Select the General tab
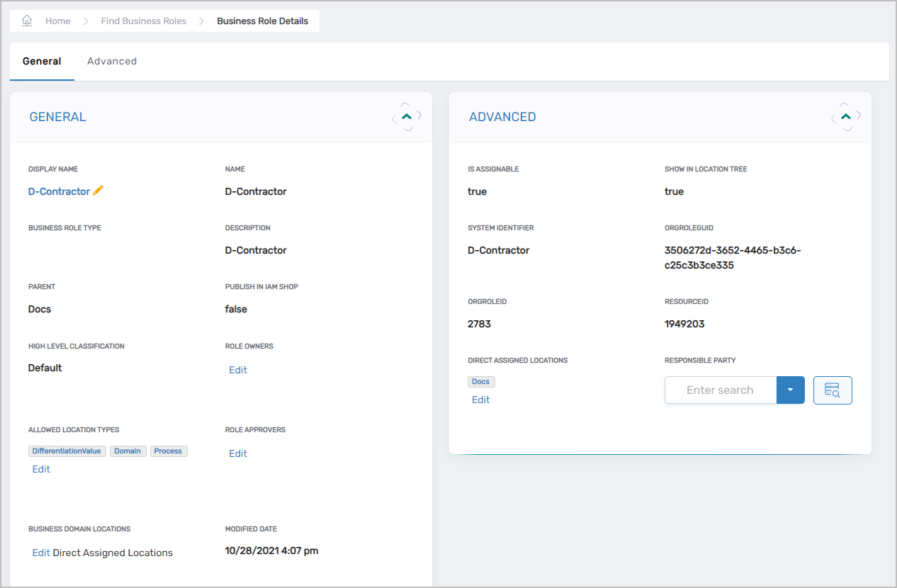 tap(42, 62)
